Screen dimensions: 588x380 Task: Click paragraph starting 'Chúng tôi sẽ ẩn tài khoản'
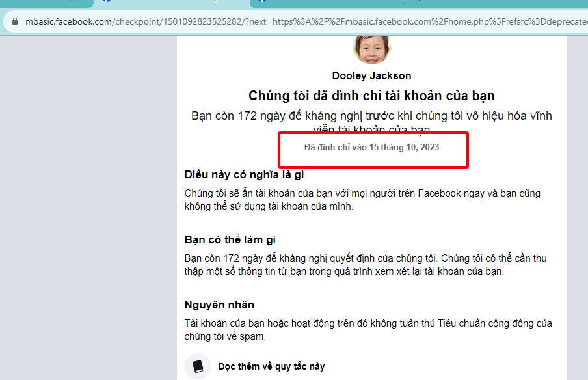coord(362,200)
